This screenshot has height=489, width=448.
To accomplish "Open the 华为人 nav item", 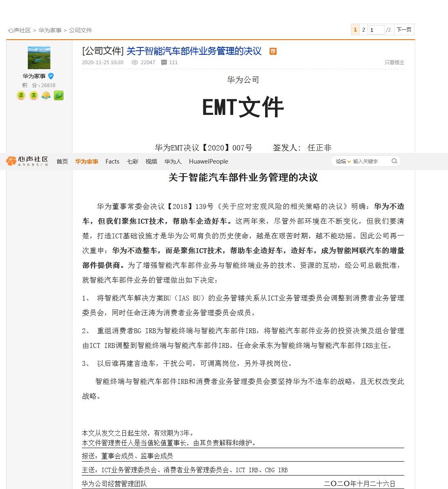I will (173, 161).
